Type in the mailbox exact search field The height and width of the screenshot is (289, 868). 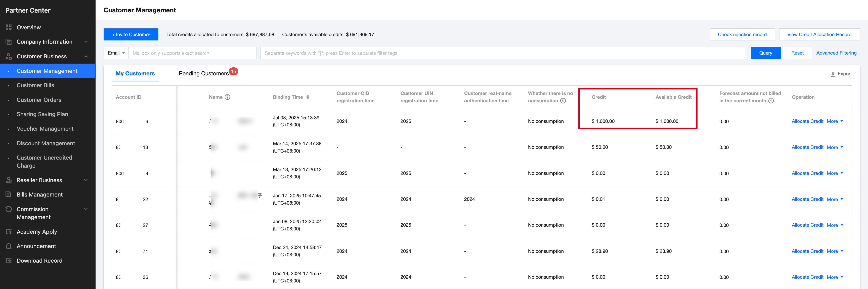click(192, 53)
